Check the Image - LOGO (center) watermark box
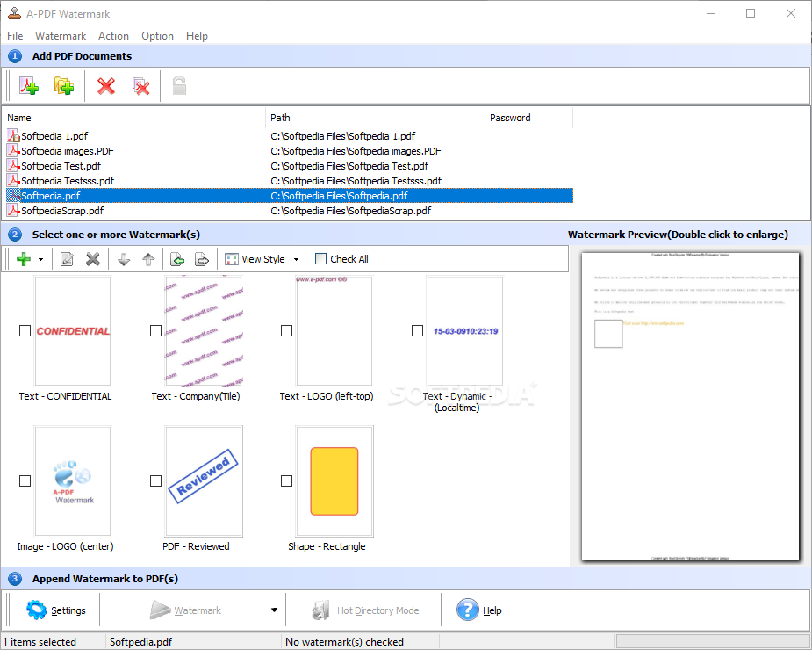The image size is (812, 650). coord(25,481)
